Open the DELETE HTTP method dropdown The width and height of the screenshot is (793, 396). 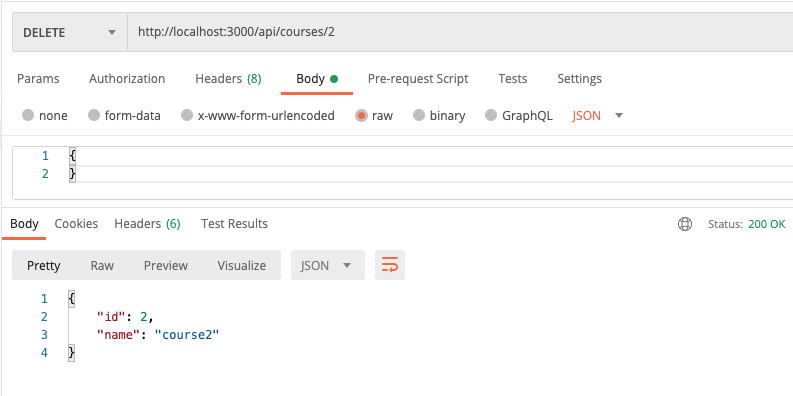click(x=70, y=32)
